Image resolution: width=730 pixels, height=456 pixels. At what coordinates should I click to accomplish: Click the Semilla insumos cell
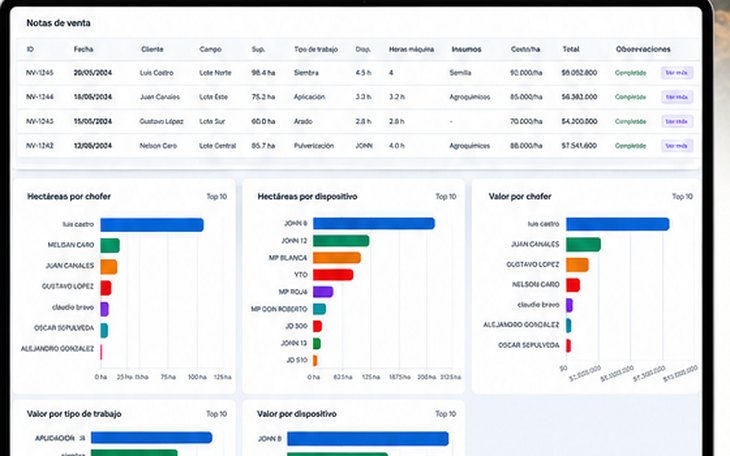460,73
